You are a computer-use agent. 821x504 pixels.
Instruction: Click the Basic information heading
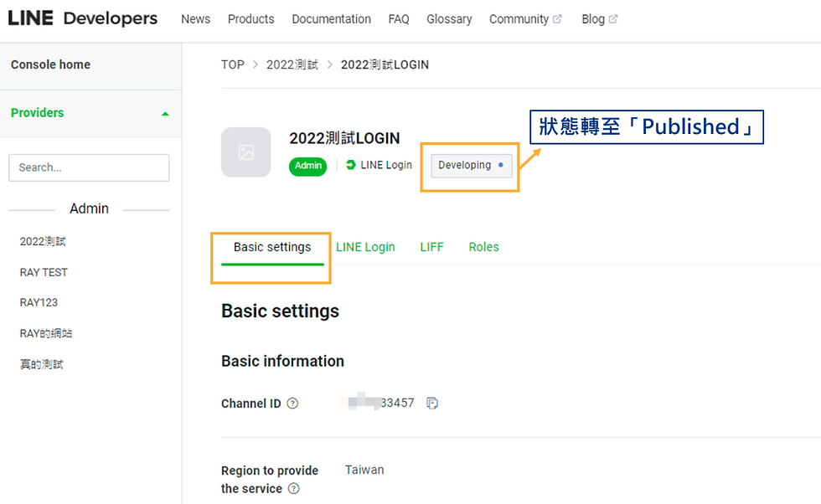coord(283,361)
